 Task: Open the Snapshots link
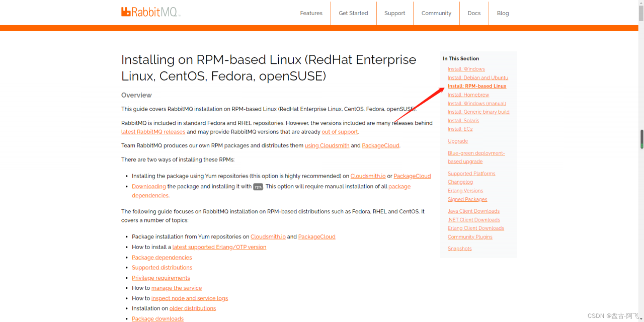click(460, 249)
